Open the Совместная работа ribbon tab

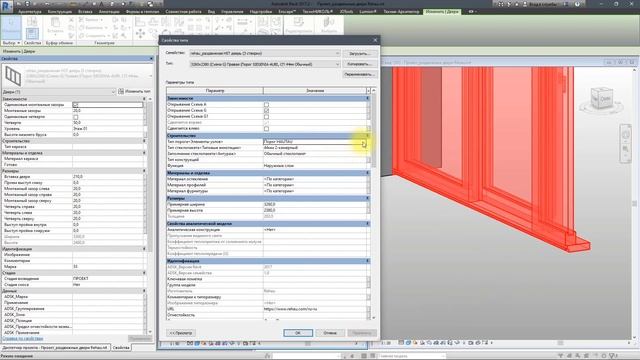point(183,11)
